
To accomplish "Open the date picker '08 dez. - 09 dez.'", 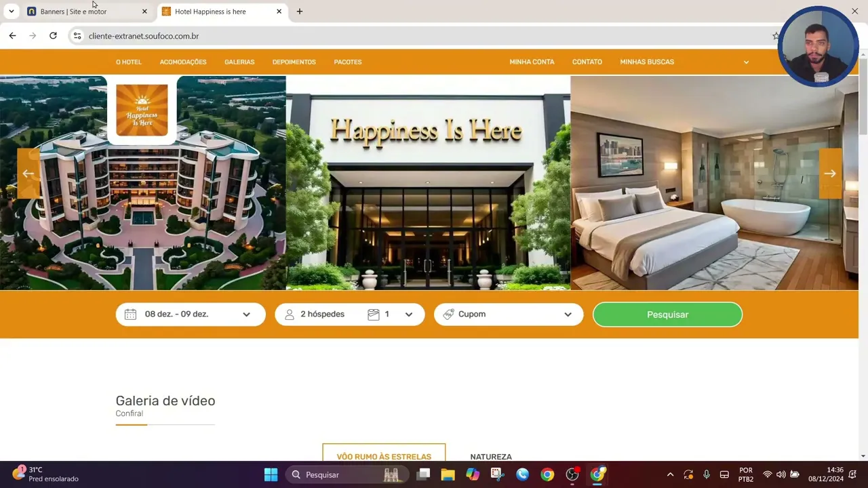I will point(191,314).
